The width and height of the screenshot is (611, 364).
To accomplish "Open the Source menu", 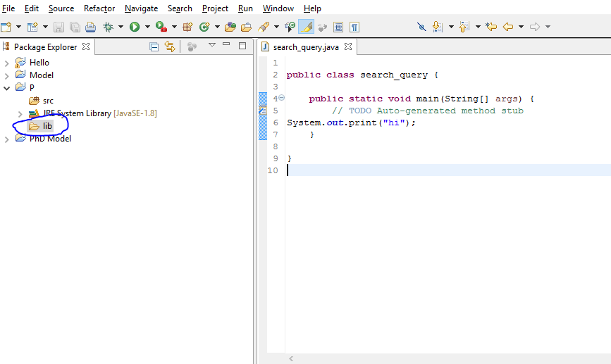I will click(61, 8).
